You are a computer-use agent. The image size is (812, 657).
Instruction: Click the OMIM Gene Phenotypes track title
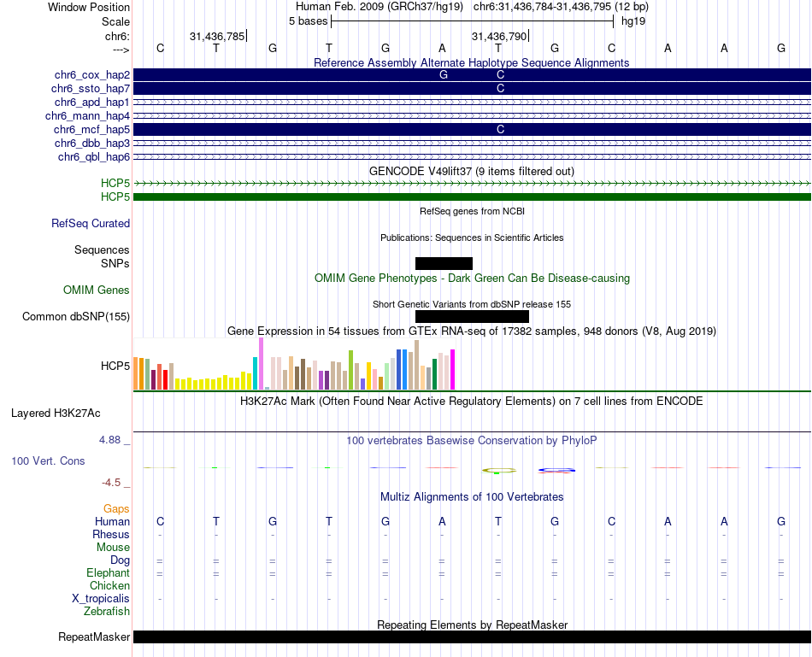(x=472, y=278)
